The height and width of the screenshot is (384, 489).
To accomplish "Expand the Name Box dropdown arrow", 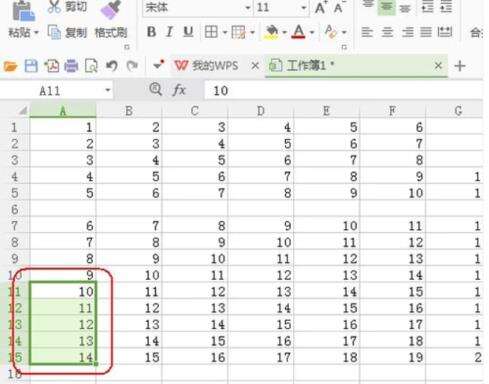I will (108, 90).
